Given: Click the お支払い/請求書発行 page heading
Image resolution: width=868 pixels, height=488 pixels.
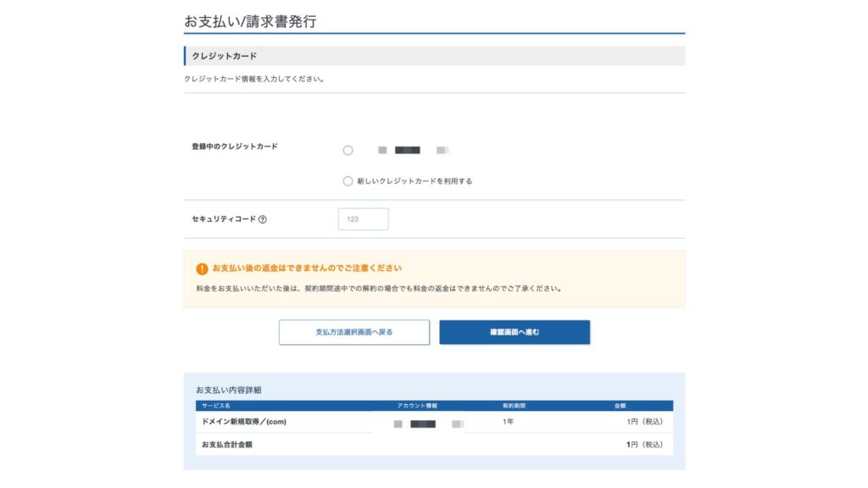Looking at the screenshot, I should (x=250, y=21).
